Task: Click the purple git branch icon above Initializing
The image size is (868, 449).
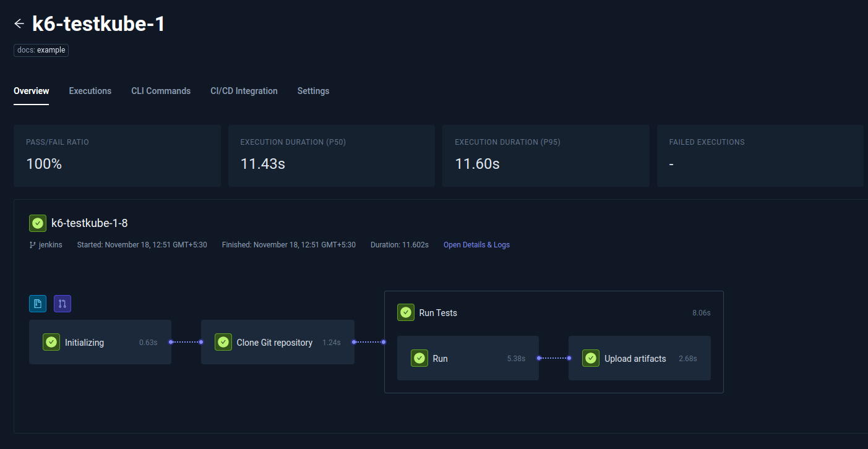Action: [62, 304]
